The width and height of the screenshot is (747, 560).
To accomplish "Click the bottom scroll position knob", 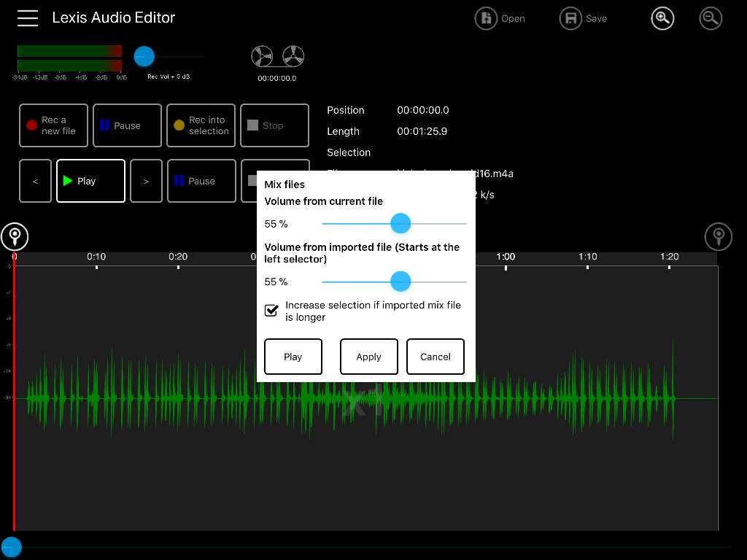I will pyautogui.click(x=11, y=547).
